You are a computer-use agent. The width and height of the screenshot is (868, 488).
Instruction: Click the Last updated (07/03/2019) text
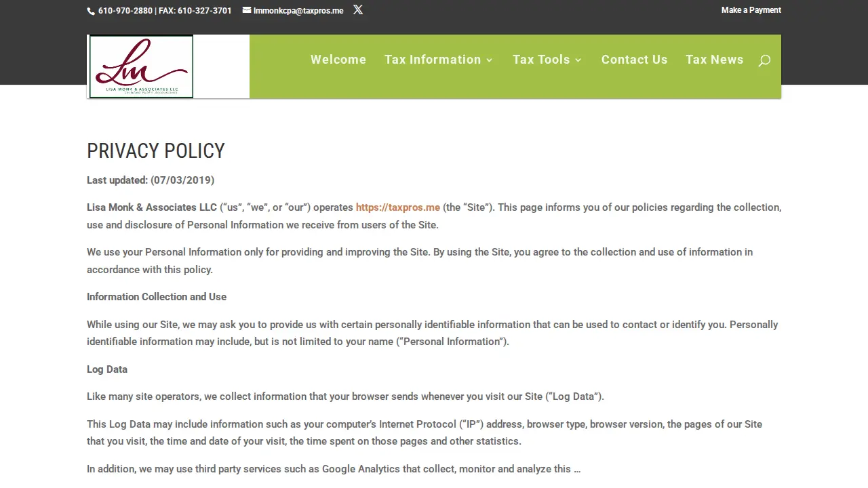(151, 180)
